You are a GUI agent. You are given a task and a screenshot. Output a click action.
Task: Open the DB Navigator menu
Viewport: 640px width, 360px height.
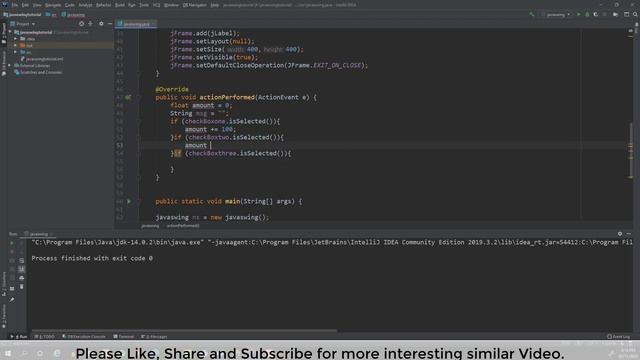click(x=194, y=5)
